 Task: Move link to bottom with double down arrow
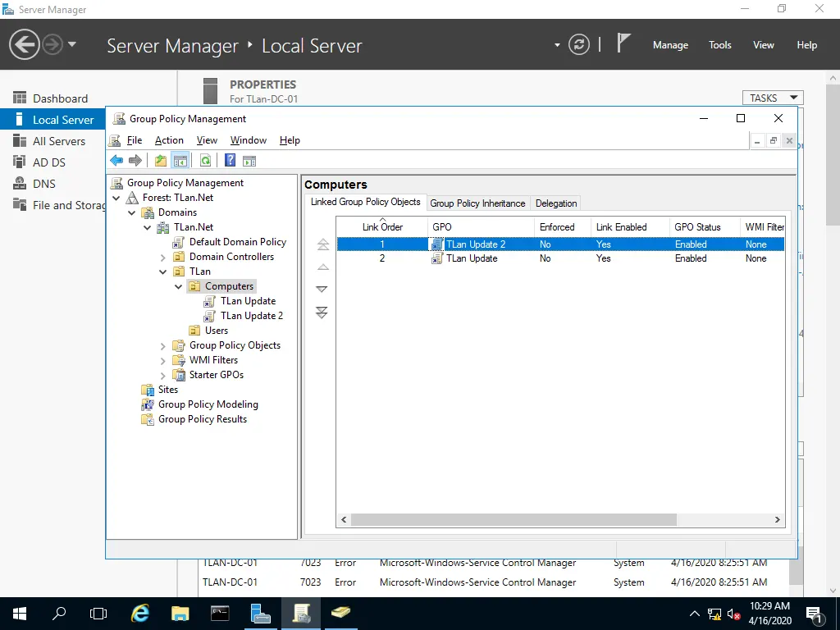(x=322, y=313)
